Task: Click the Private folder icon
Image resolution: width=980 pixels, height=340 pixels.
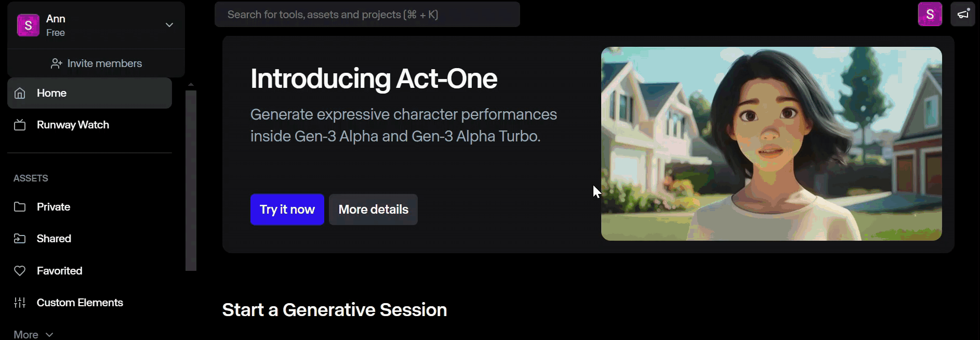Action: click(x=20, y=207)
